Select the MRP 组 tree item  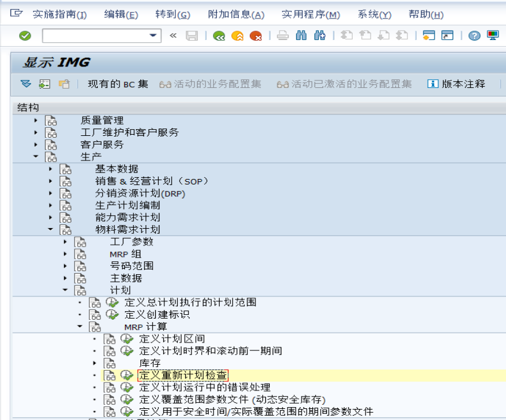coord(126,254)
